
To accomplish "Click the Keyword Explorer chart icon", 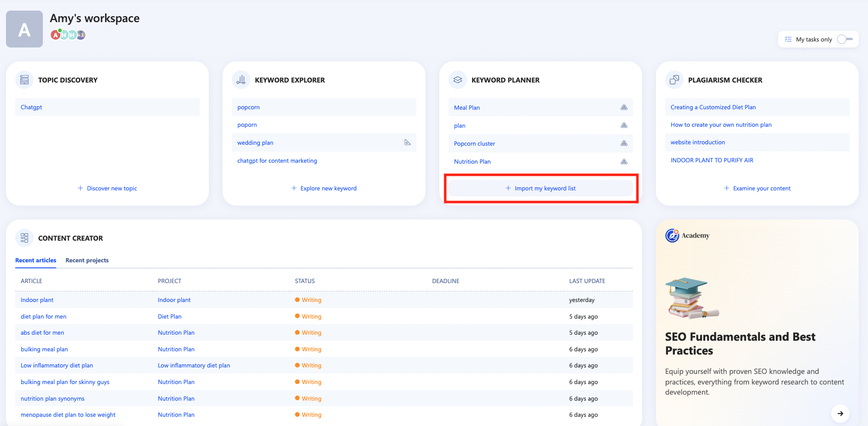I will pos(241,80).
